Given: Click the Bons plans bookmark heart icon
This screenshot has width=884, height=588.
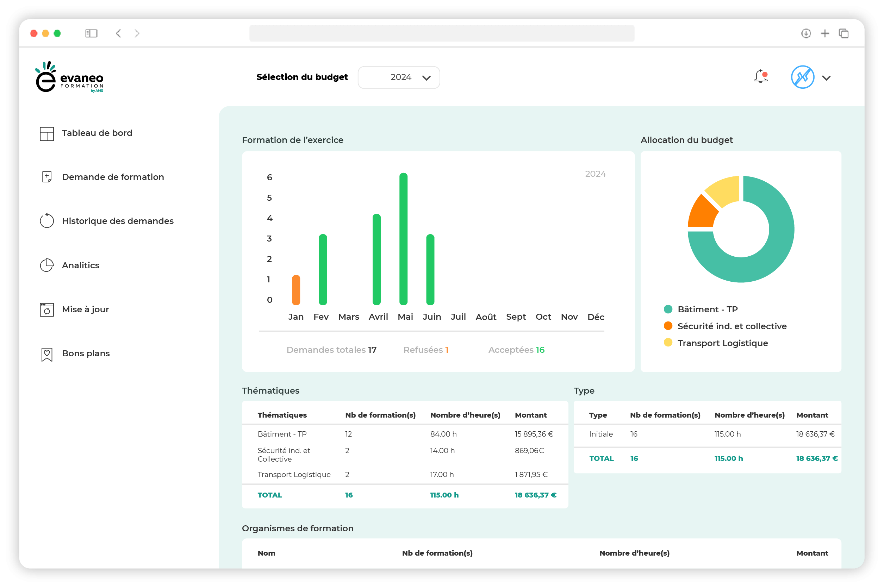Looking at the screenshot, I should point(47,354).
